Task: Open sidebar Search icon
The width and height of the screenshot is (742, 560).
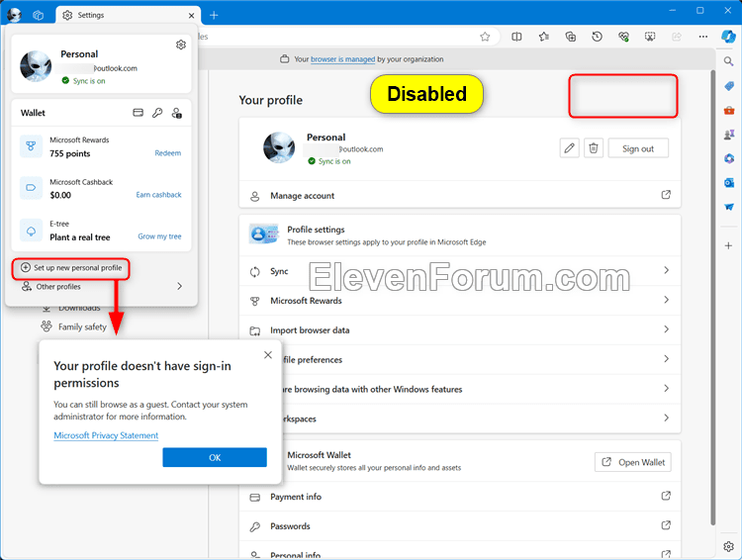Action: pos(729,61)
